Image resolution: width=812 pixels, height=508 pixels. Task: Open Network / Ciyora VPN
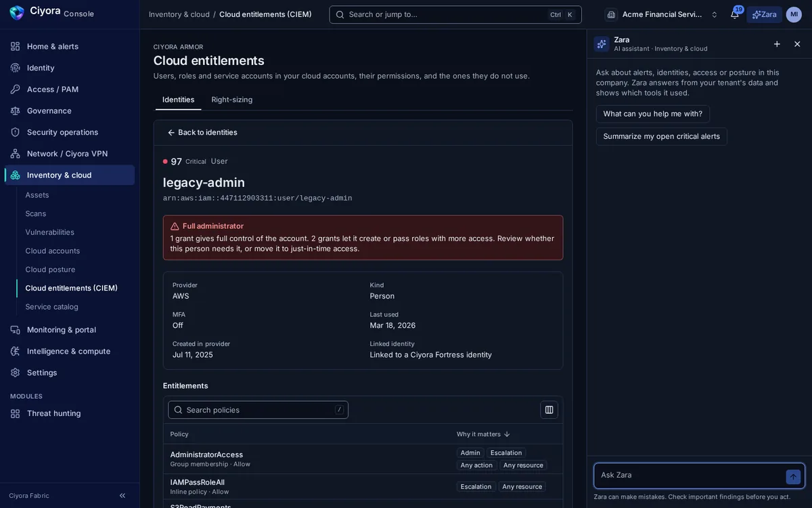pos(70,154)
